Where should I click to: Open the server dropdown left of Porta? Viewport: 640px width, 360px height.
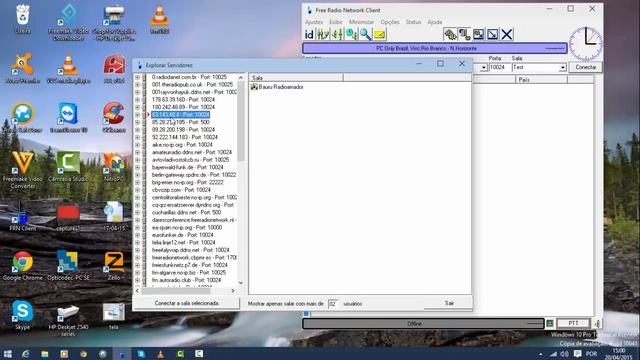pos(484,67)
